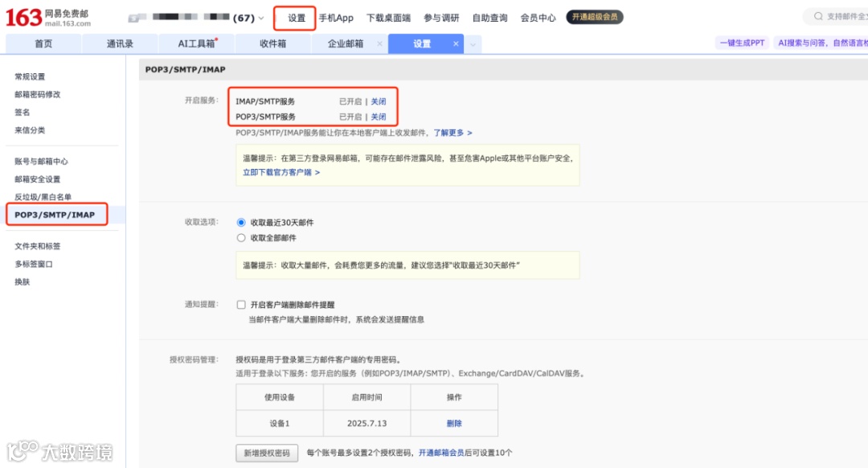Switch to the AI工具箱 tab
The image size is (868, 468).
pyautogui.click(x=197, y=43)
